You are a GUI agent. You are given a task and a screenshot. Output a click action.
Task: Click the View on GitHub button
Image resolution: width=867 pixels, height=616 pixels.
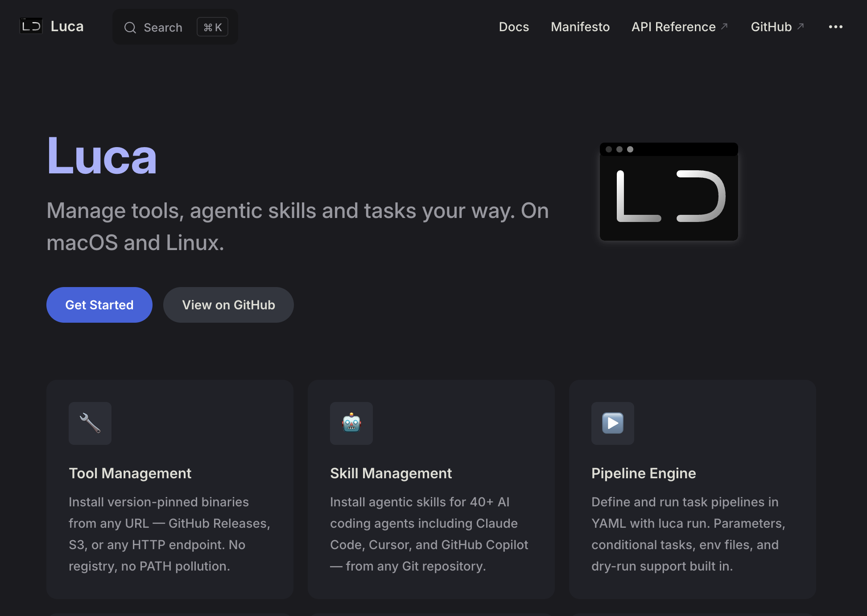[x=228, y=305]
